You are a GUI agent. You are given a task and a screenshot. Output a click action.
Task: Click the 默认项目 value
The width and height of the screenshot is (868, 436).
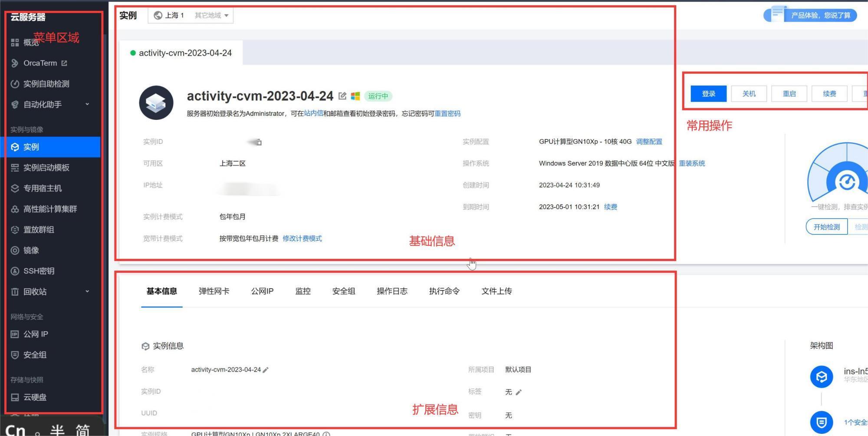(x=518, y=370)
